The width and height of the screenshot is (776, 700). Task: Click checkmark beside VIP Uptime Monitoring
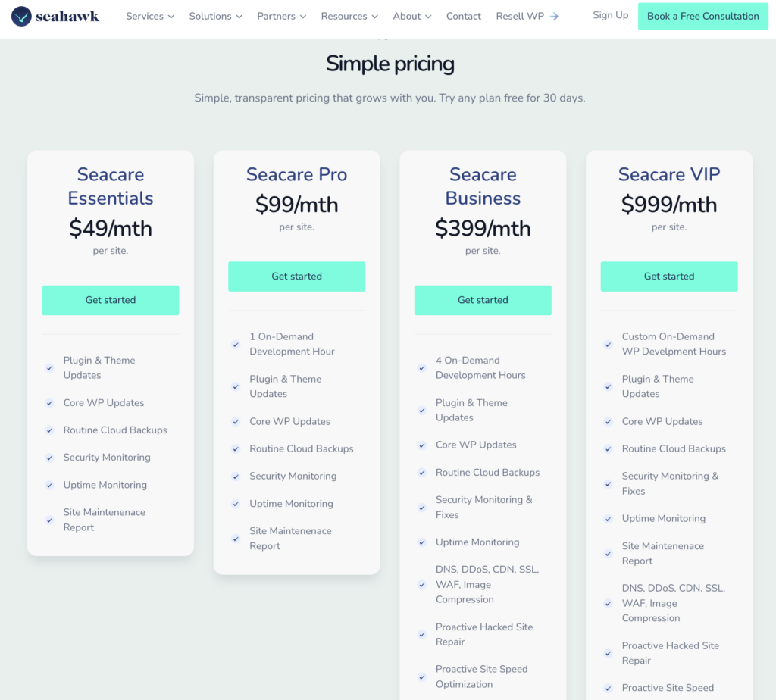click(608, 519)
